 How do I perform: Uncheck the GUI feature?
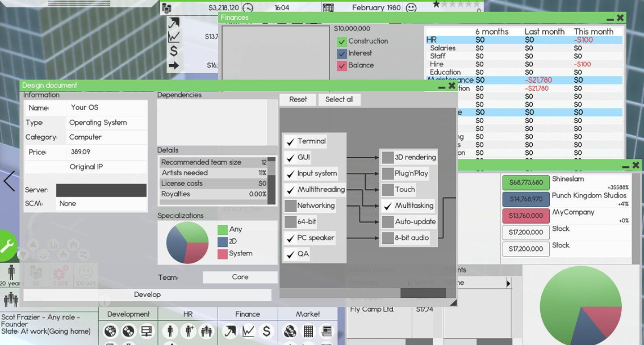pyautogui.click(x=290, y=158)
